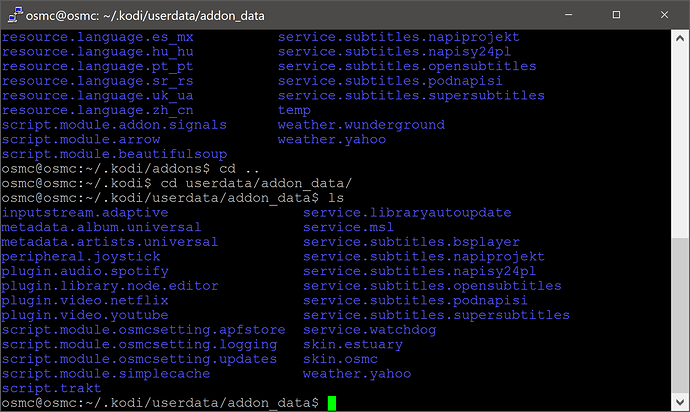The width and height of the screenshot is (690, 412).
Task: Select the text 'script.module.osmcsetting.updates'
Action: pyautogui.click(x=139, y=359)
